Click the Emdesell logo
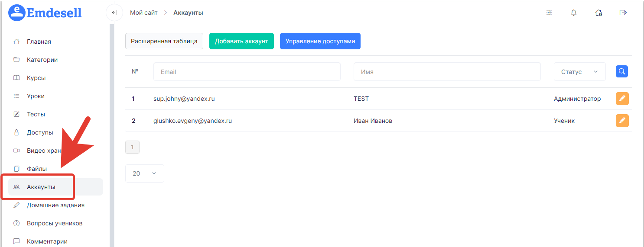644x247 pixels. click(45, 13)
